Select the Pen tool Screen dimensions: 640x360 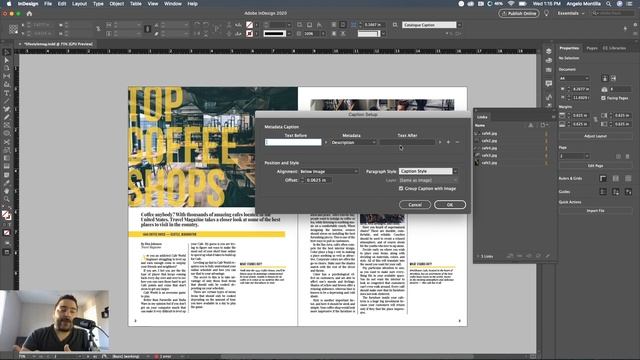click(7, 109)
